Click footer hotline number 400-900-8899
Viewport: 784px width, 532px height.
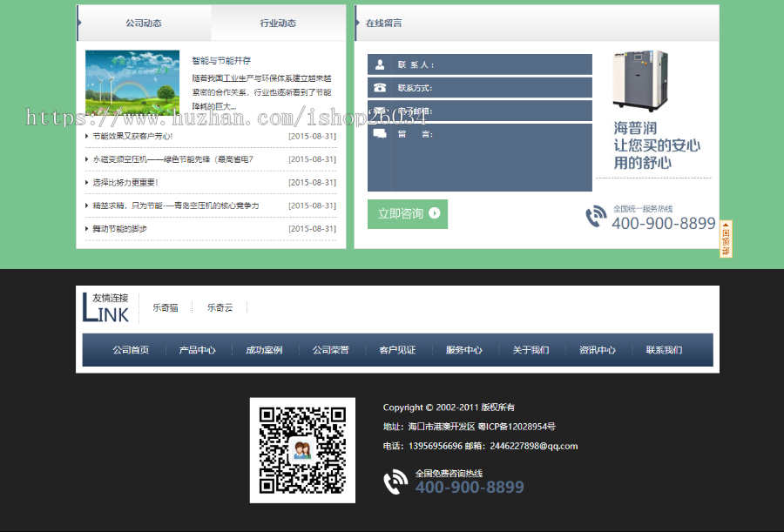470,487
